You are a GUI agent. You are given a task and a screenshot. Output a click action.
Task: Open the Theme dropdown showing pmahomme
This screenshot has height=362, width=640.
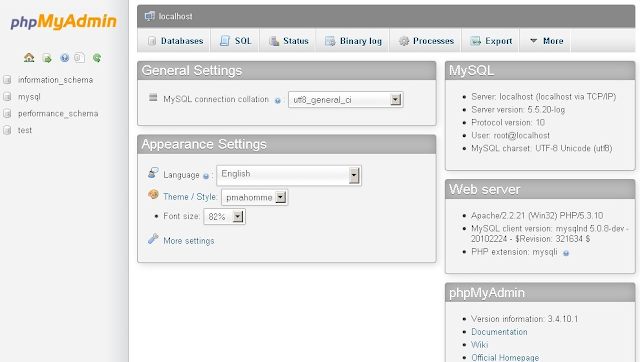pyautogui.click(x=254, y=197)
